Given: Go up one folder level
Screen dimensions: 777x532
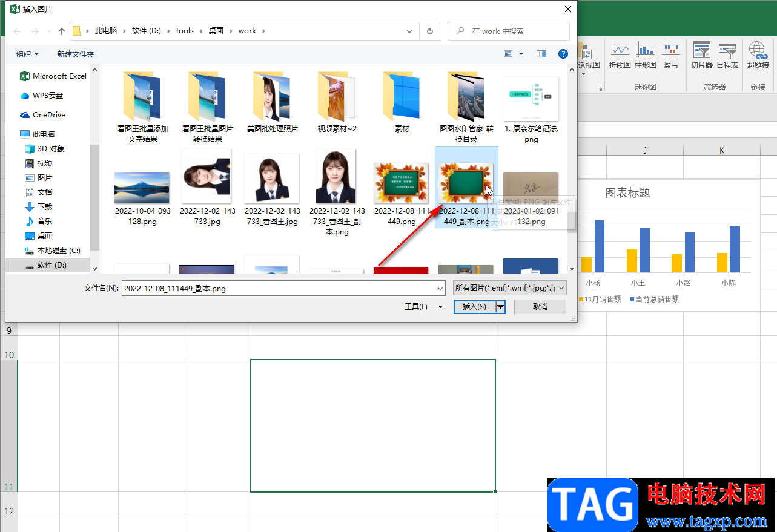Looking at the screenshot, I should pos(62,31).
